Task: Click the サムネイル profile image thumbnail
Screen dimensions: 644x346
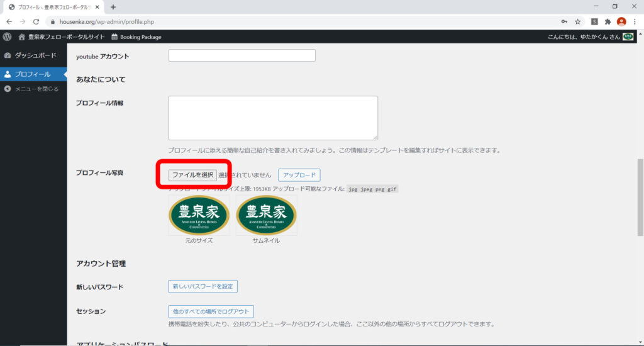Action: 266,215
